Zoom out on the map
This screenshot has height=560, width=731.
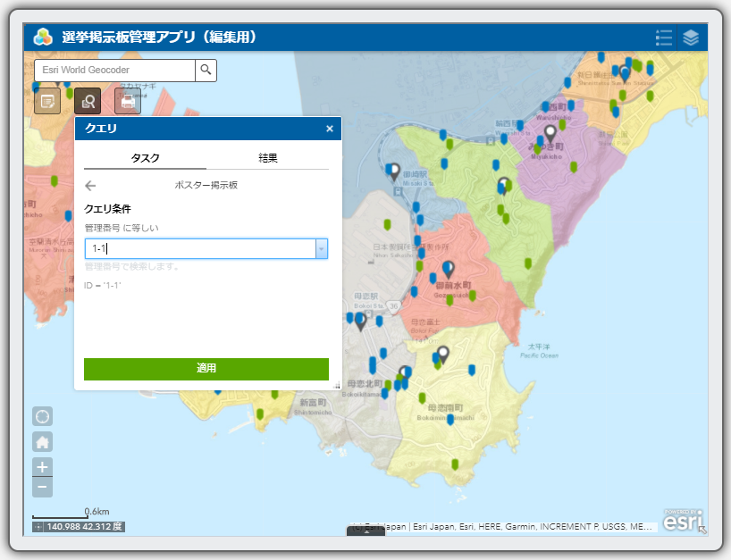[42, 487]
